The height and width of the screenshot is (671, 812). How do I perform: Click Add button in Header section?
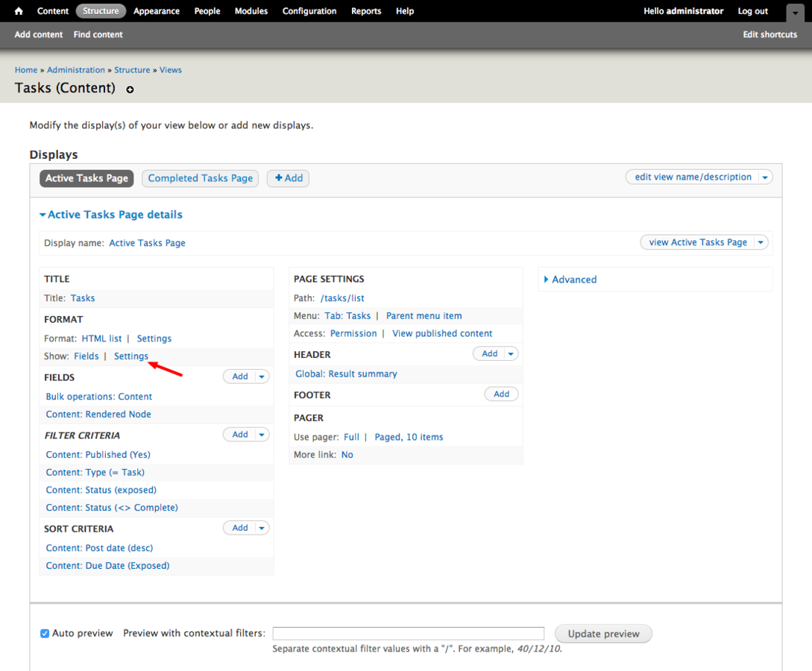(489, 353)
